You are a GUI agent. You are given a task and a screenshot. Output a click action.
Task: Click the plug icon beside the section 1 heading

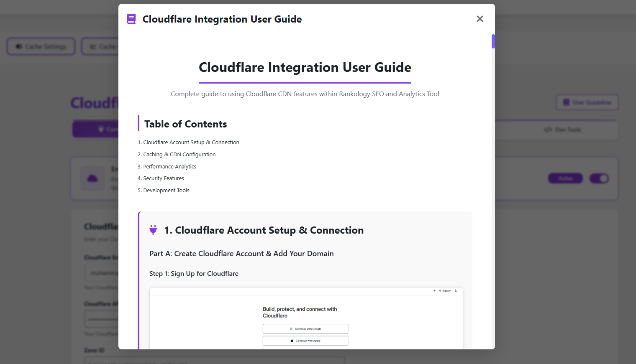tap(153, 230)
